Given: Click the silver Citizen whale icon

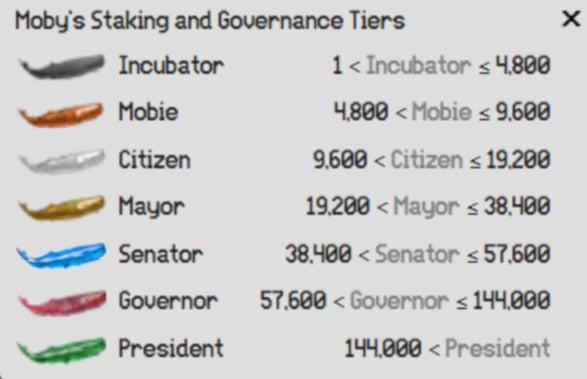Looking at the screenshot, I should [x=62, y=161].
